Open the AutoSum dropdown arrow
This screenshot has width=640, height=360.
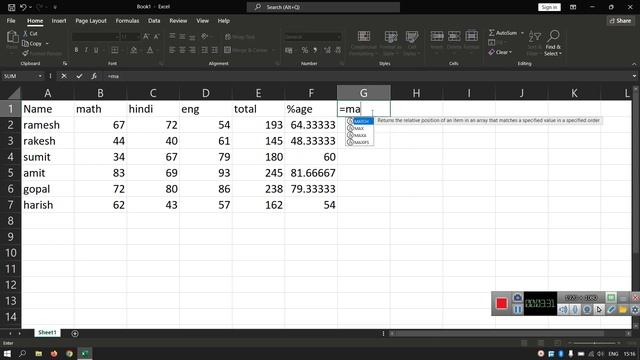[x=522, y=33]
